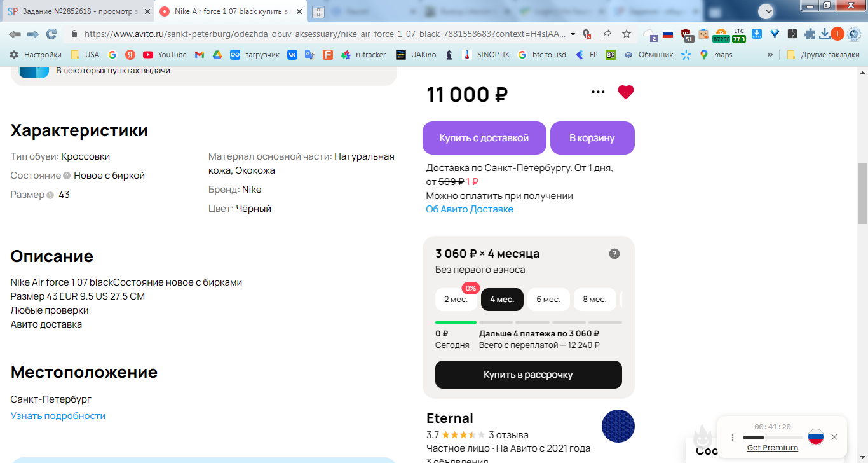Screen dimensions: 868x463
Task: Expand the tab search chevron button
Action: (x=766, y=11)
